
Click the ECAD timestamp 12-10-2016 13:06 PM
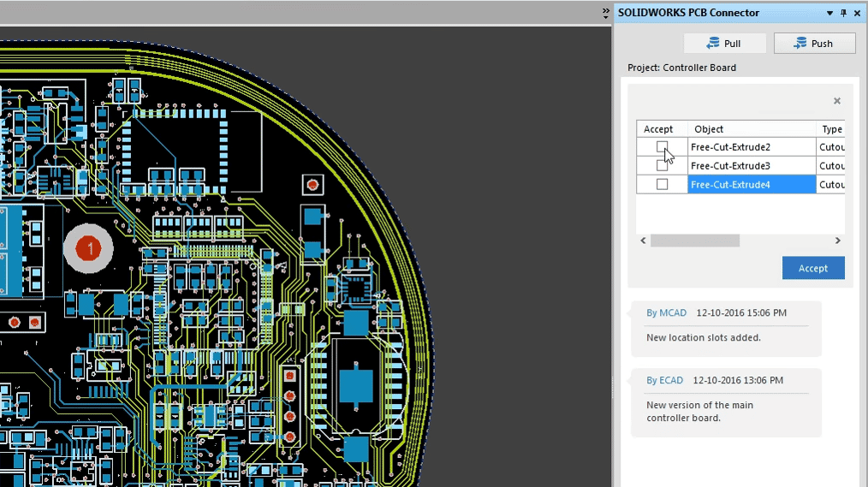pos(738,380)
